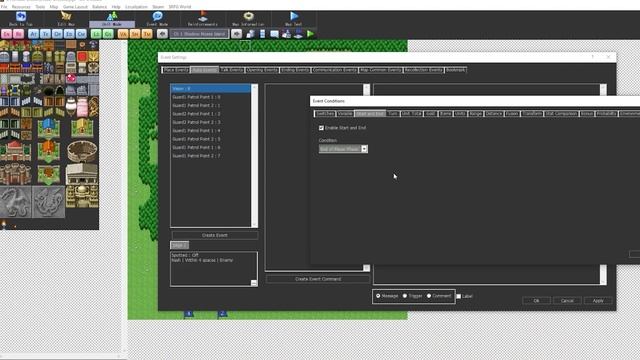
Task: Open the Communication Events tab
Action: tap(334, 70)
